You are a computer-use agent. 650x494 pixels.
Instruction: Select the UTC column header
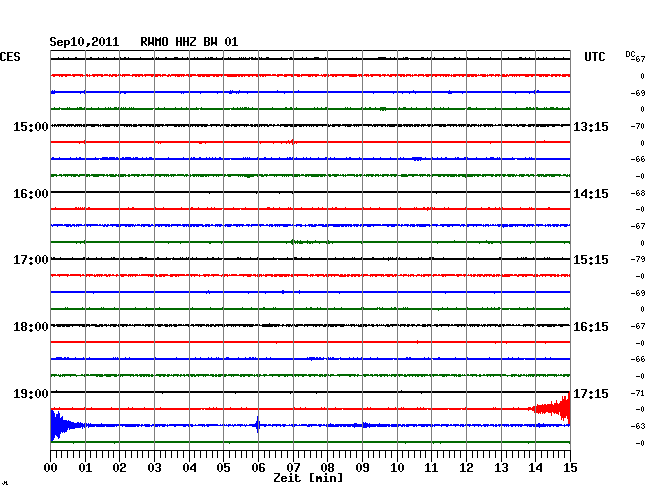[x=594, y=57]
